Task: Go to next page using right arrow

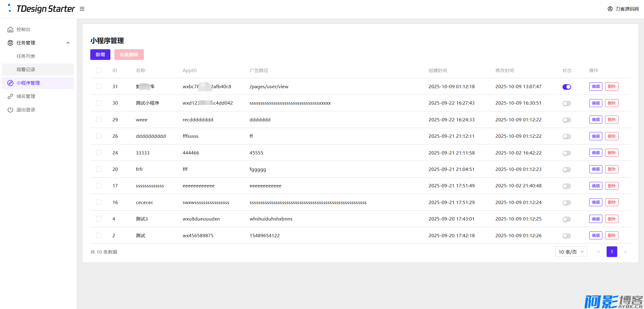Action: [x=625, y=252]
